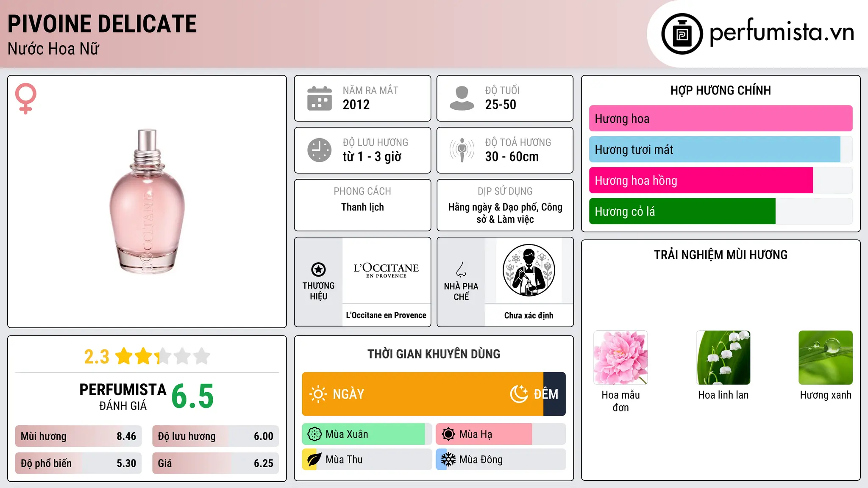This screenshot has height=488, width=868.
Task: Click the sun icon next to Ngày
Action: [x=318, y=394]
